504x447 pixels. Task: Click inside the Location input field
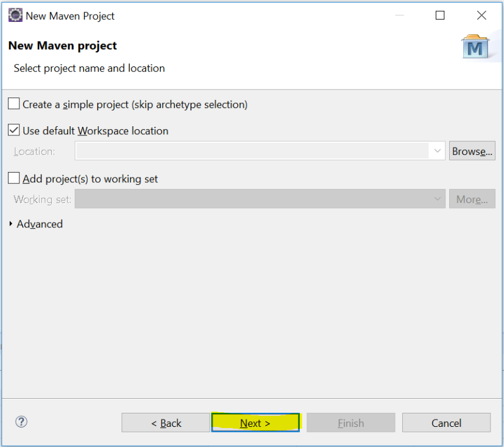[x=244, y=151]
